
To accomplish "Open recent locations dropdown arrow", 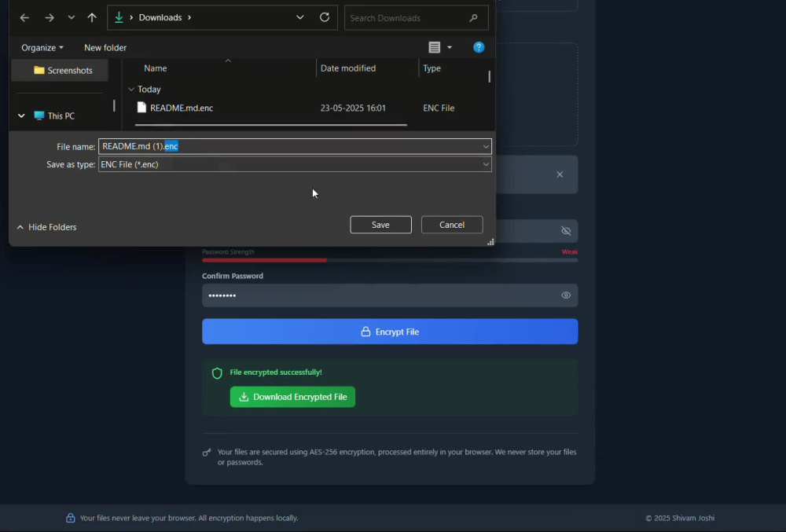I will point(72,17).
